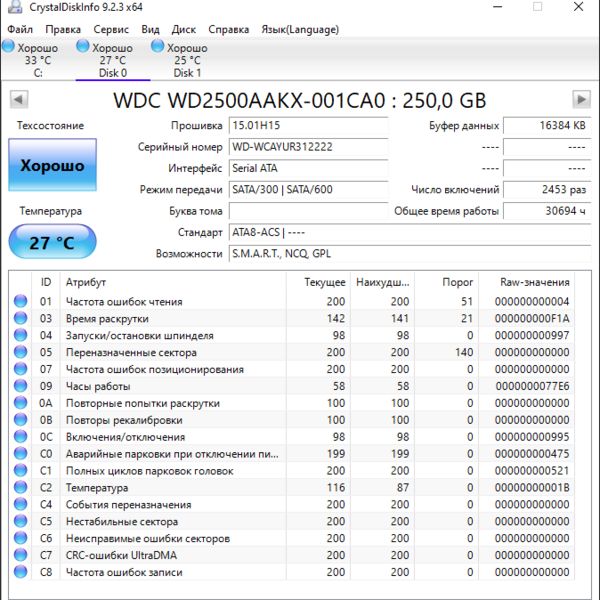Select attribute text CRC-ошибки UltraDMA
Viewport: 600px width, 600px height.
(x=121, y=555)
